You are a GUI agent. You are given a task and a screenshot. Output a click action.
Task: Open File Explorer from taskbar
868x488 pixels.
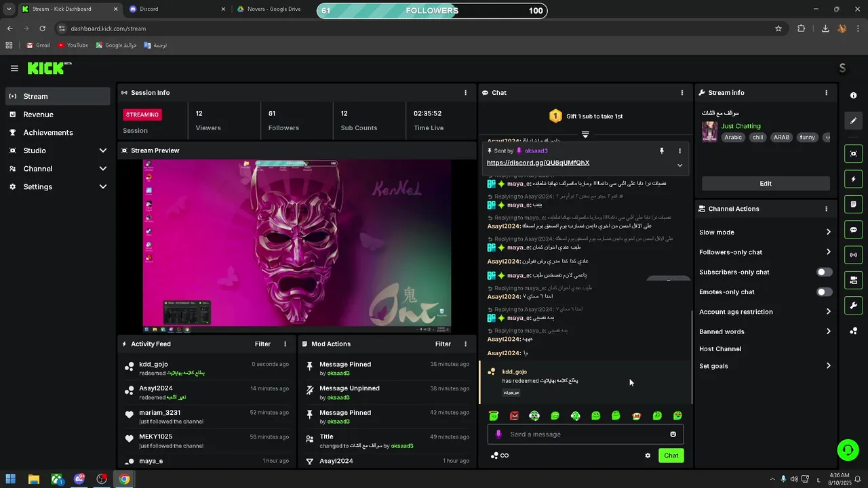34,479
